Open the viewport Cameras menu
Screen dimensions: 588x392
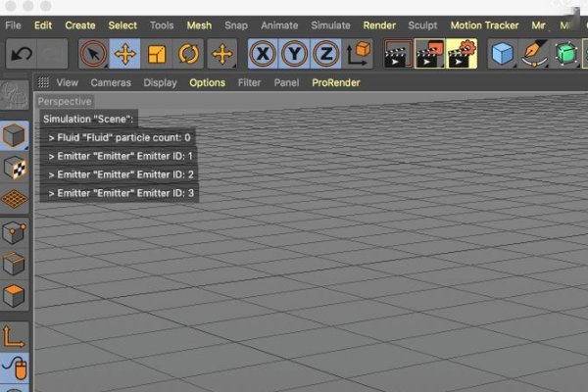point(111,83)
